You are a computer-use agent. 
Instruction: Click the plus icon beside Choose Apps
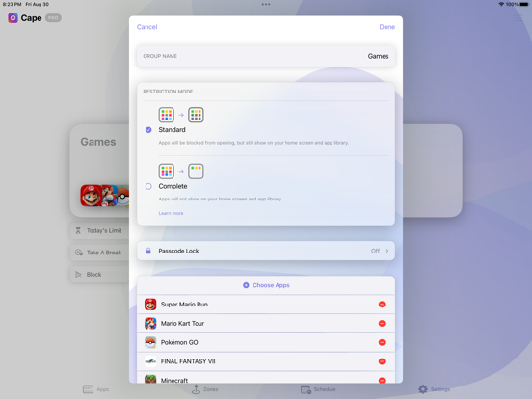click(x=246, y=285)
